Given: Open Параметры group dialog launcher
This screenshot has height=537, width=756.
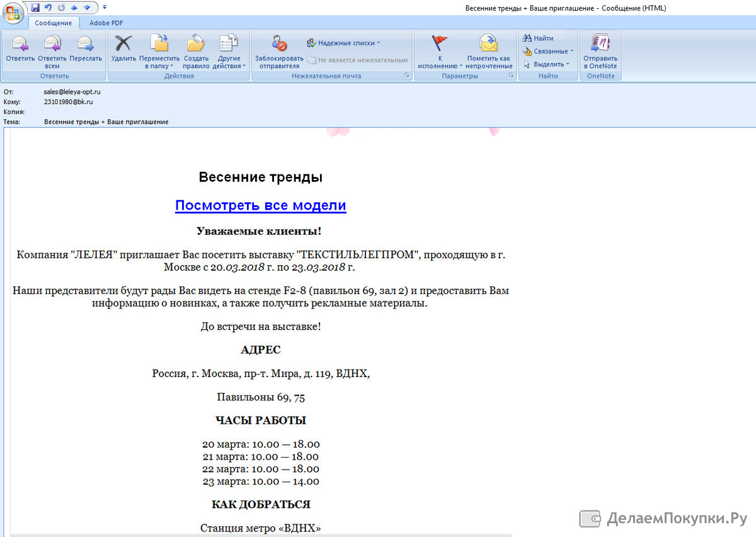Looking at the screenshot, I should [511, 76].
